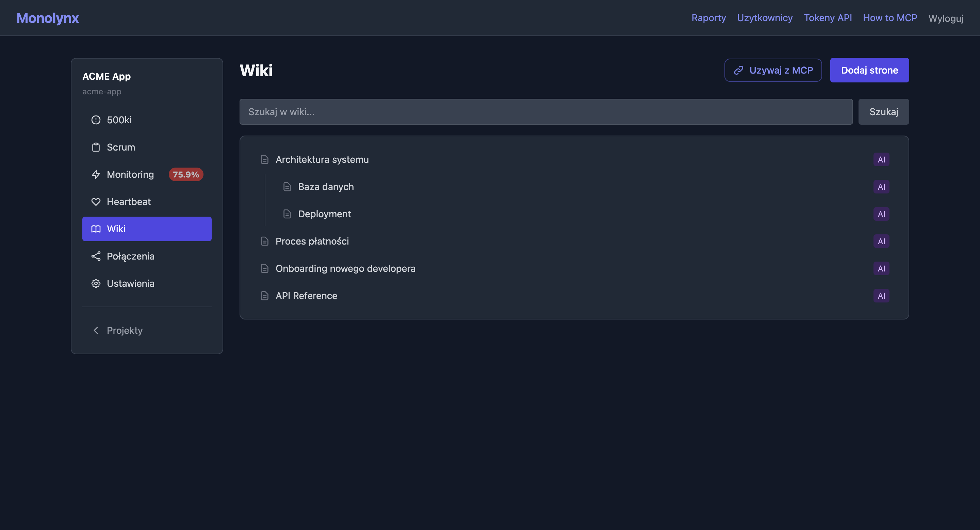980x530 pixels.
Task: Collapse Projekty using the back chevron
Action: coord(96,330)
